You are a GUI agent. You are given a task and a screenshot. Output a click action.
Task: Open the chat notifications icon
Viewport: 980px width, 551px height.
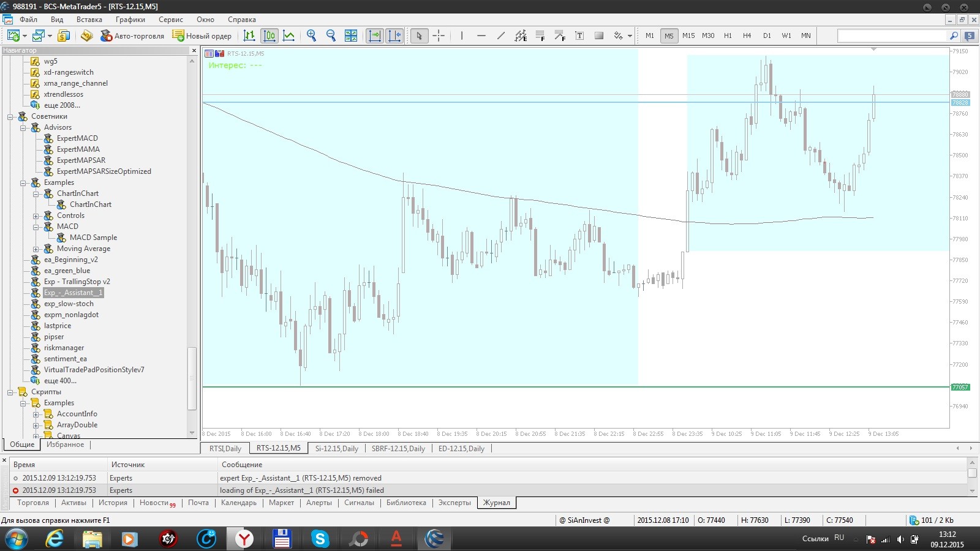point(970,36)
